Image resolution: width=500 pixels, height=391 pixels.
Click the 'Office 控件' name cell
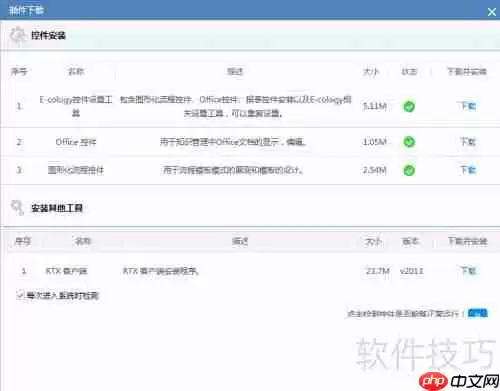pyautogui.click(x=76, y=142)
